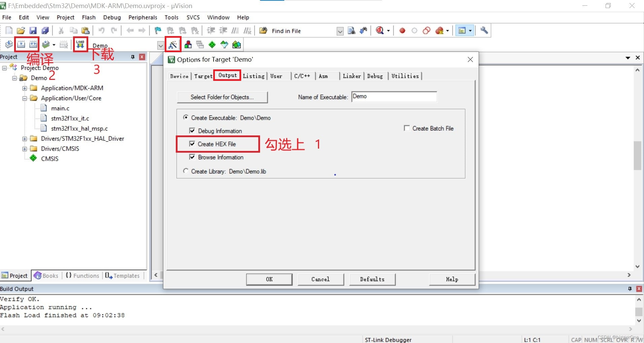The height and width of the screenshot is (343, 644).
Task: Expand the Drivers/CMSIS folder
Action: point(25,149)
